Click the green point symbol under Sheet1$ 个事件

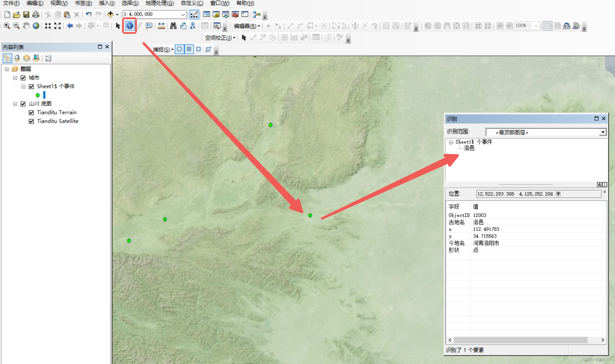pos(38,95)
